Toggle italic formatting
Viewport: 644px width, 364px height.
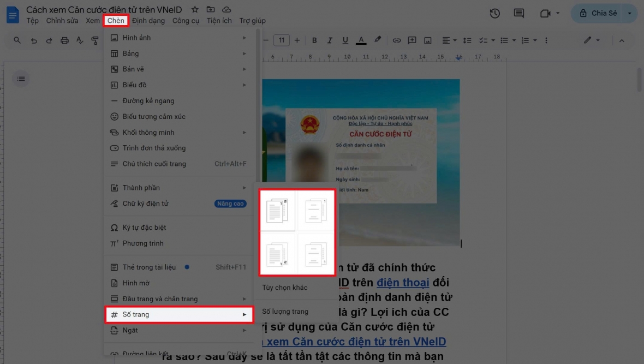pos(330,40)
